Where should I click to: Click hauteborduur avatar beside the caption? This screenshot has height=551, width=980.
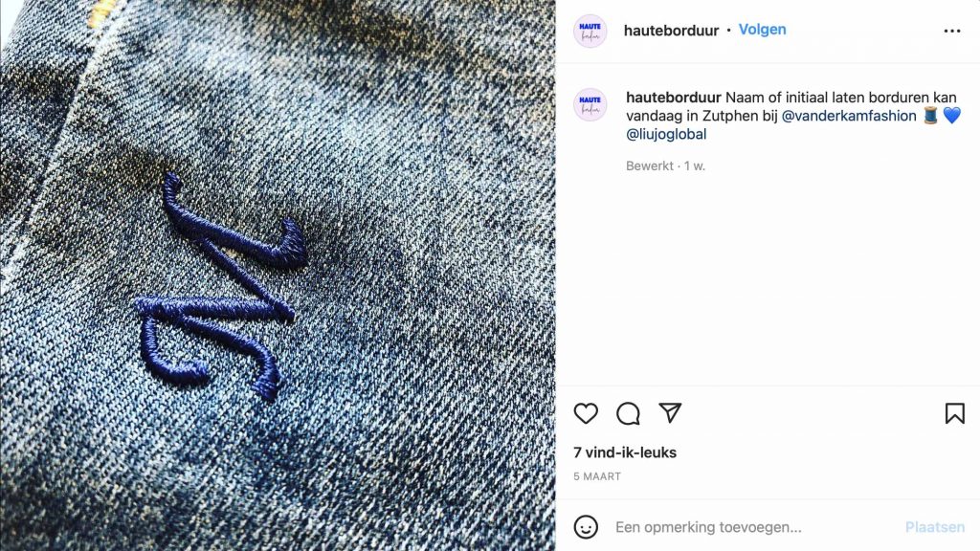coord(590,104)
